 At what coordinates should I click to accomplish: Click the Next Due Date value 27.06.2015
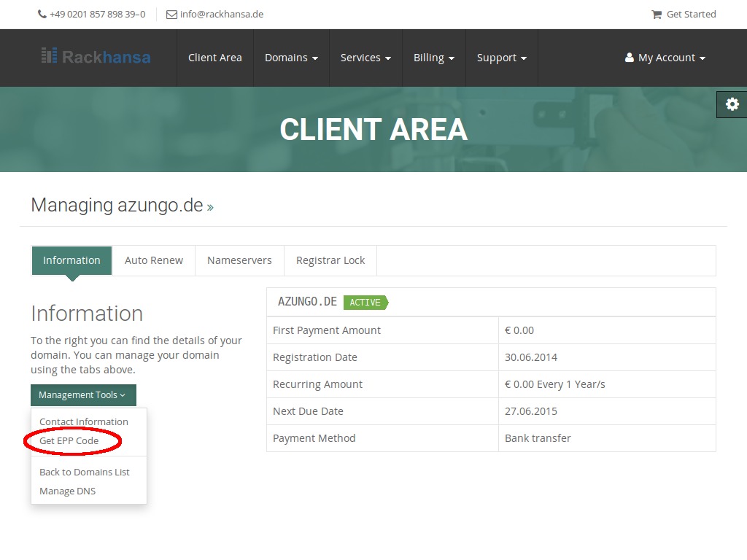click(x=531, y=411)
